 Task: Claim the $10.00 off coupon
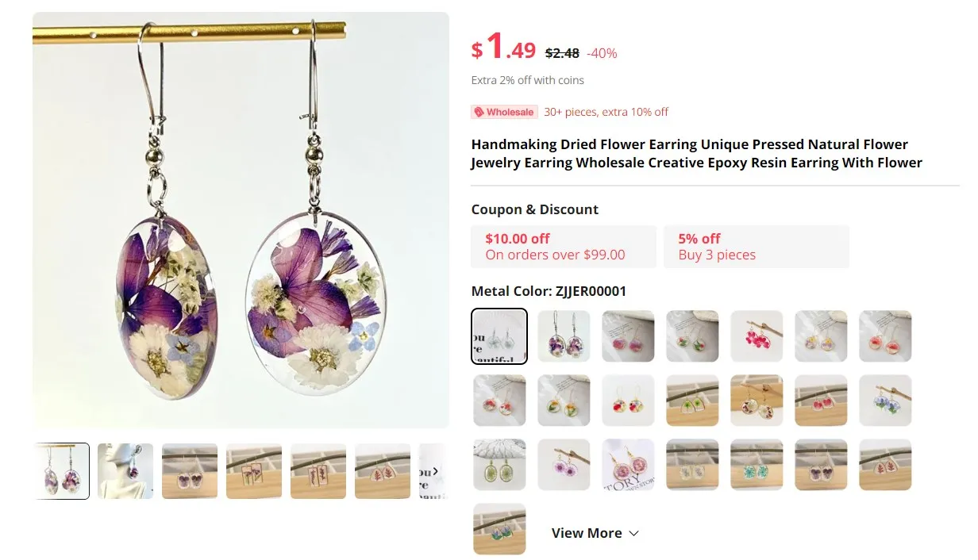pyautogui.click(x=564, y=247)
